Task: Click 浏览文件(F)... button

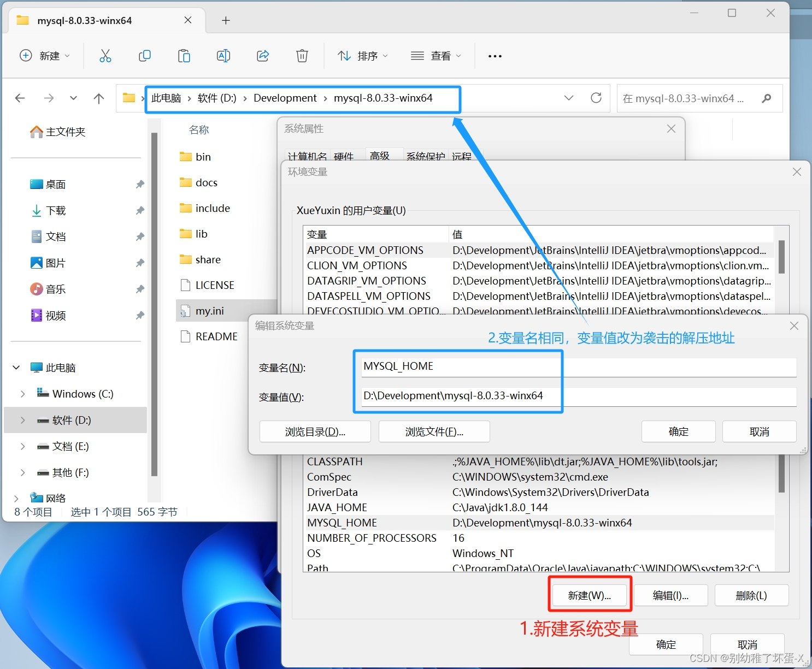Action: [434, 431]
